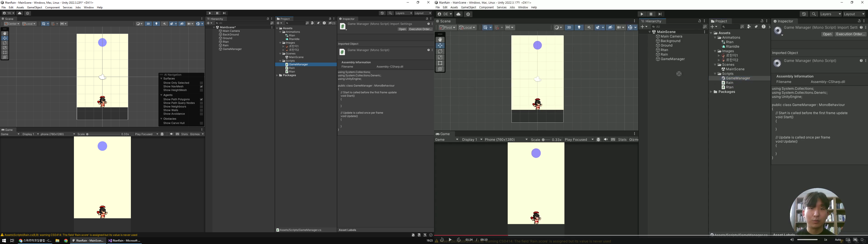Select the Scale tool in left Unity Scene view
The image size is (868, 244).
(5, 48)
